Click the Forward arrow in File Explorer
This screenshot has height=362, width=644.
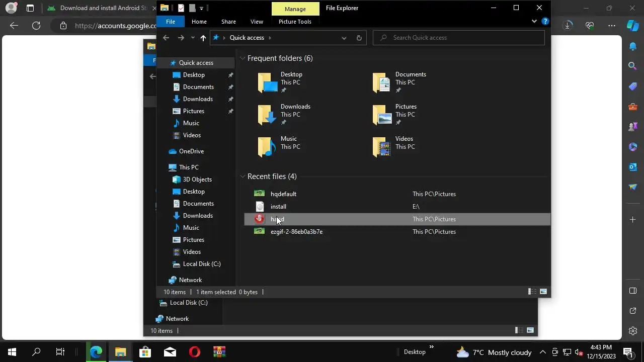point(181,38)
